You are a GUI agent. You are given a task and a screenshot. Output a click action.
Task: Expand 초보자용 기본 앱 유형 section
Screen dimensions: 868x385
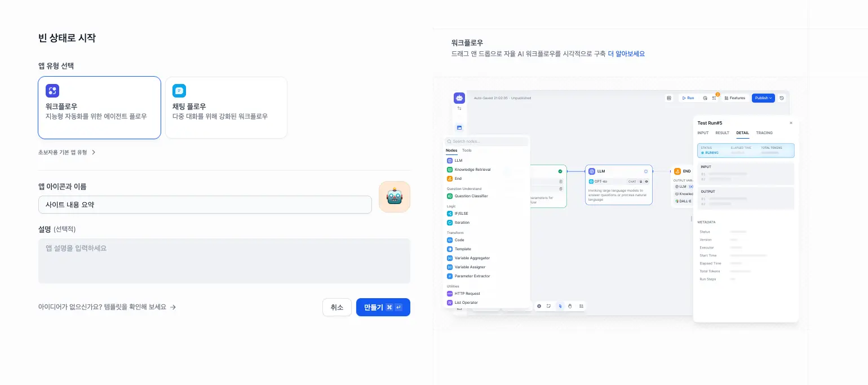(x=67, y=152)
